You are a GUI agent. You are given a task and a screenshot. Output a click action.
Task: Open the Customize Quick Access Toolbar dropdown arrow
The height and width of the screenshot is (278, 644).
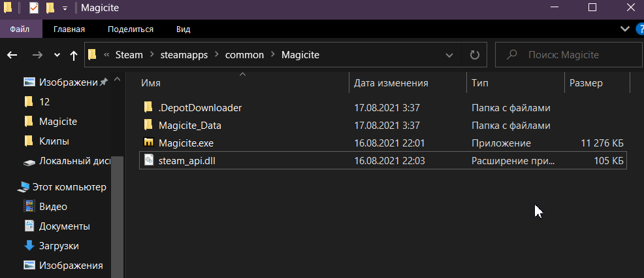[x=65, y=9]
